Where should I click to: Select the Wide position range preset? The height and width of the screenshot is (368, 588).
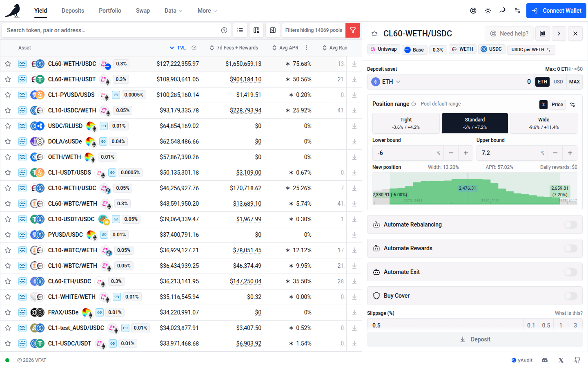click(543, 123)
